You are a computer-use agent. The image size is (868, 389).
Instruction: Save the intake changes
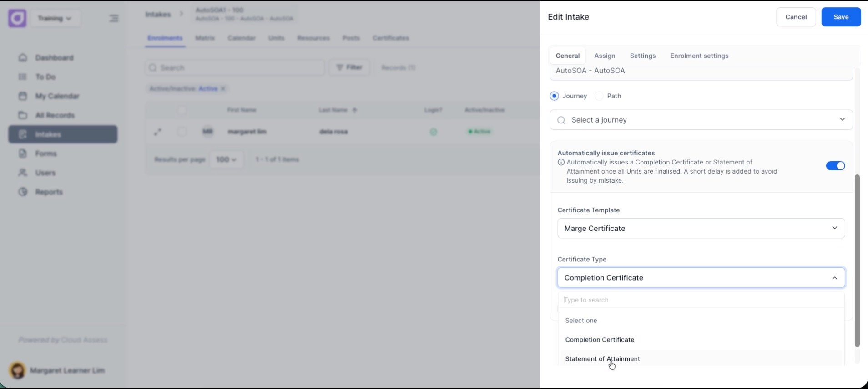[x=841, y=17]
